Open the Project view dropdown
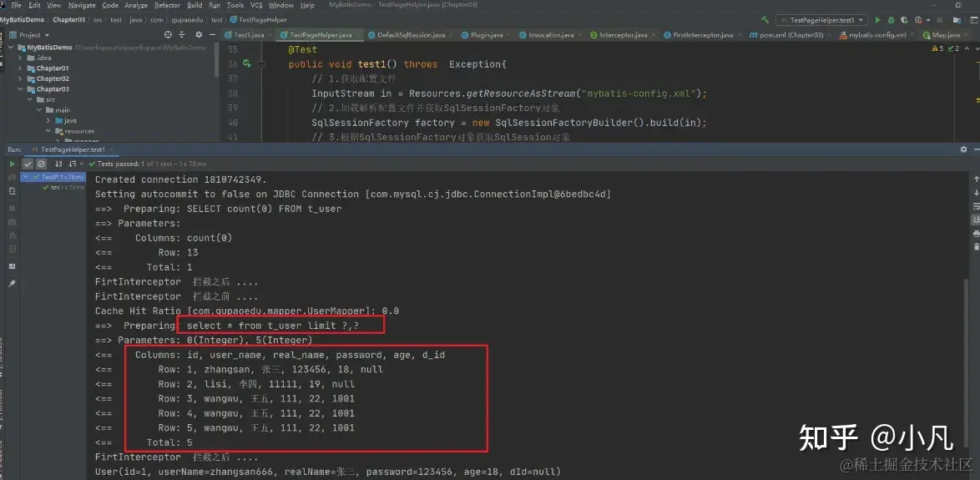This screenshot has width=980, height=480. pos(29,35)
